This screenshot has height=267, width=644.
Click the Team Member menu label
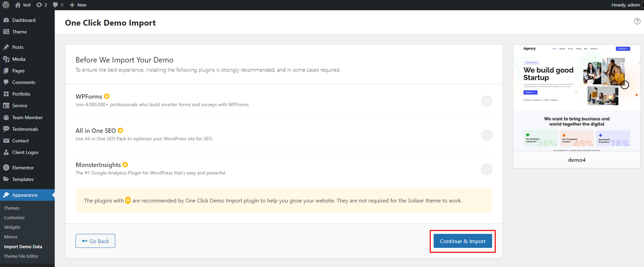point(27,117)
